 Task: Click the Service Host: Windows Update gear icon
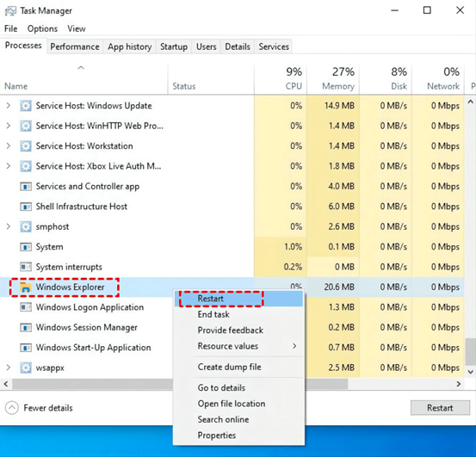pos(26,106)
